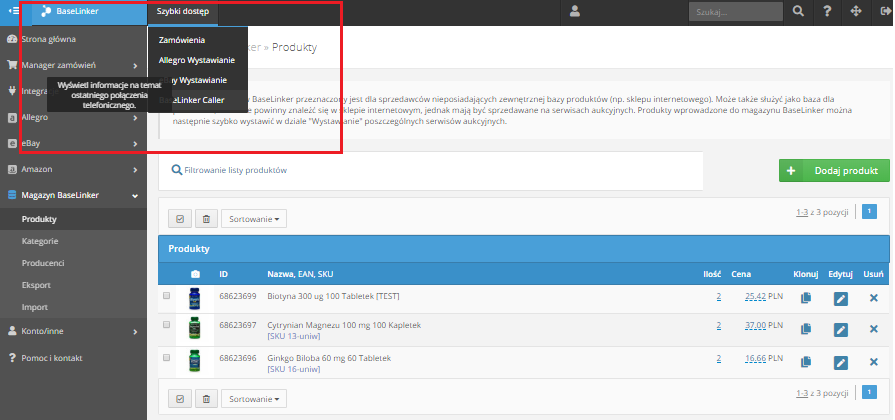Open Ginkgo Biloba product thumbnail
Image resolution: width=895 pixels, height=420 pixels.
pos(195,361)
